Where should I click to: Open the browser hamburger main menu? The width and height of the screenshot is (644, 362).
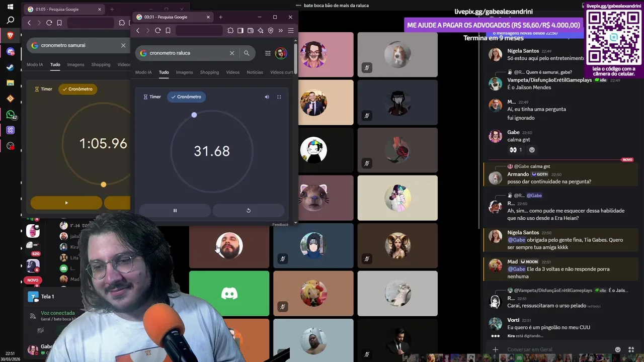pyautogui.click(x=291, y=31)
